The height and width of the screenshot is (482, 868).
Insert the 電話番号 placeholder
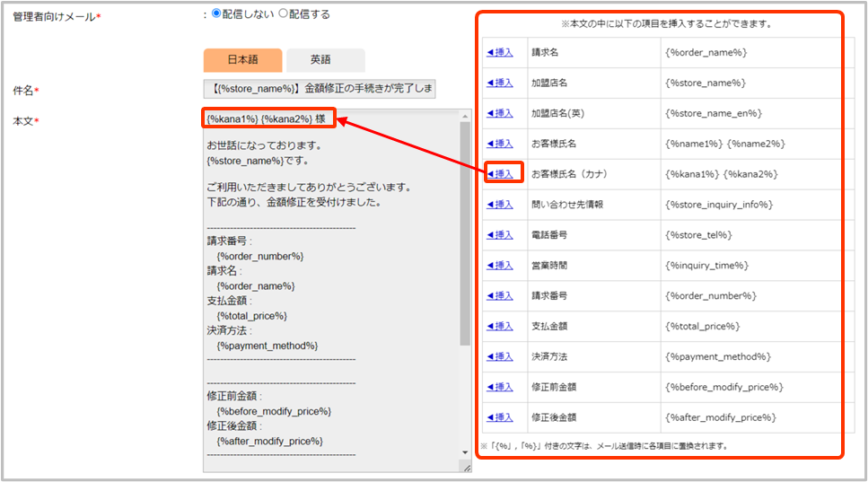[x=500, y=235]
